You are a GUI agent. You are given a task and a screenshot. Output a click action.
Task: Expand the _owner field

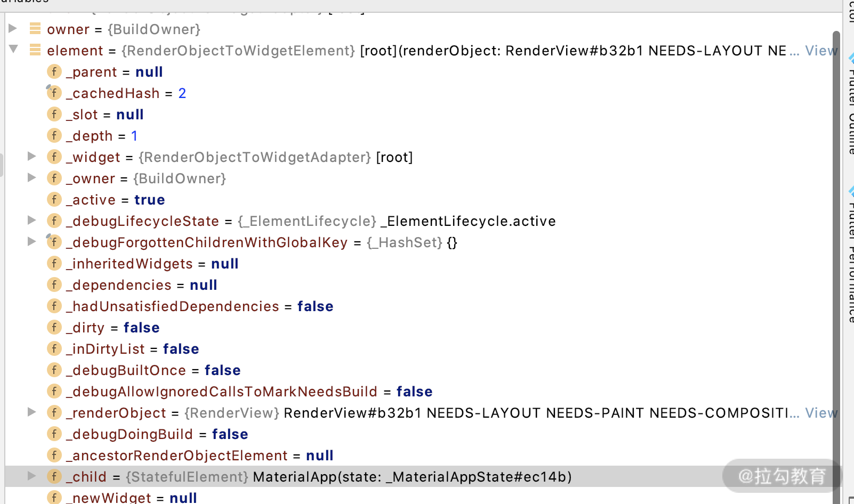click(x=31, y=177)
